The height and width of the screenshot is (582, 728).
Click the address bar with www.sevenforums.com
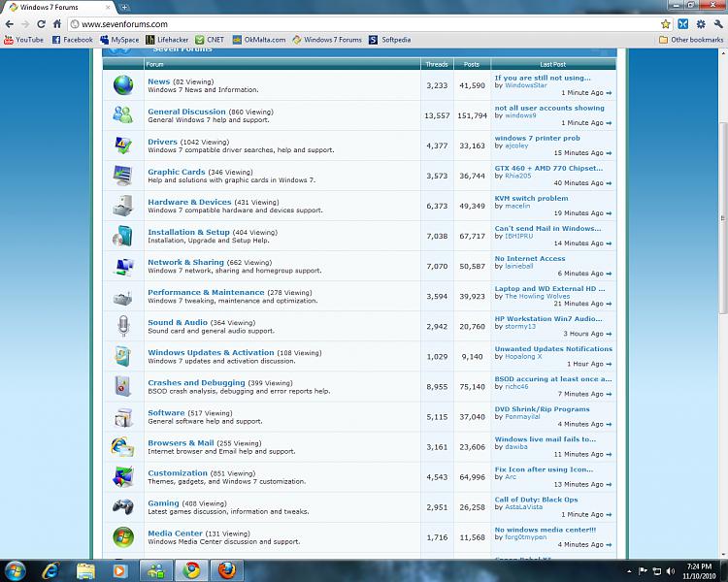[x=363, y=24]
